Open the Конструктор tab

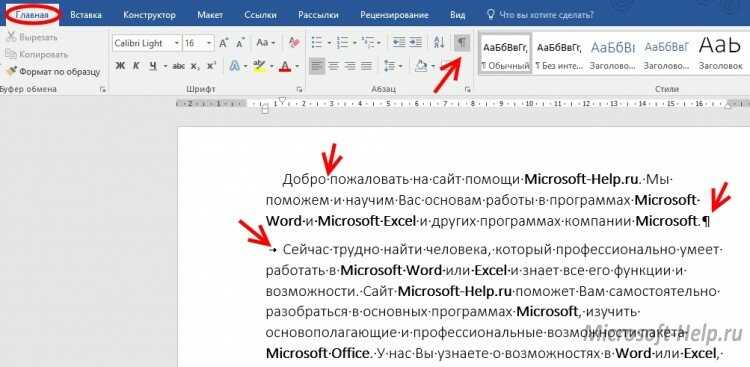pyautogui.click(x=148, y=15)
